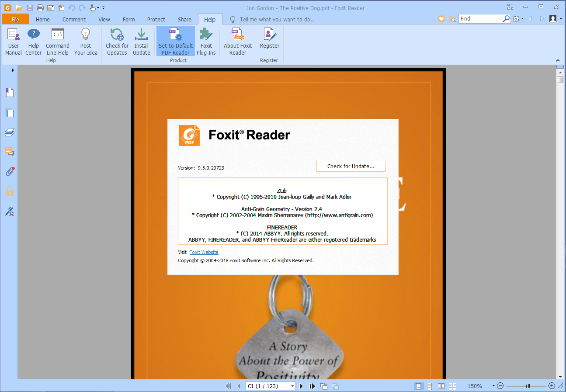Collapse the ribbon with chevron
The height and width of the screenshot is (392, 566).
(558, 60)
